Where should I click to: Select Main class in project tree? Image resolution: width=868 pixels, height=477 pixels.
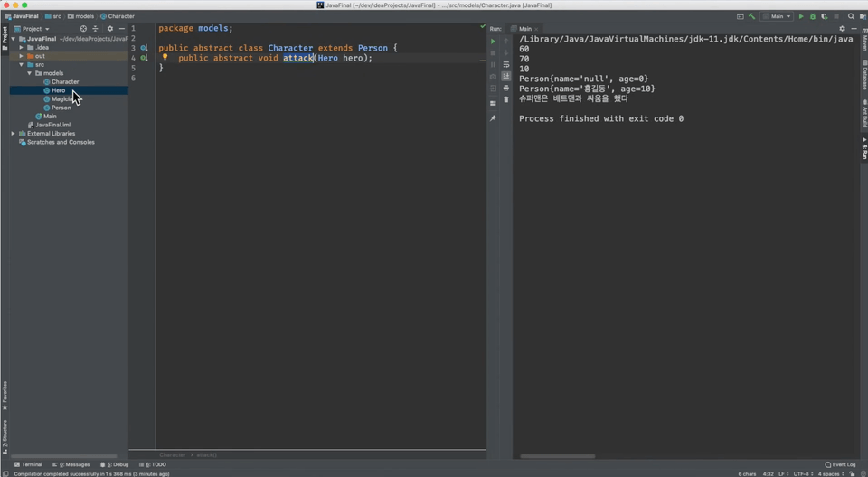point(50,117)
